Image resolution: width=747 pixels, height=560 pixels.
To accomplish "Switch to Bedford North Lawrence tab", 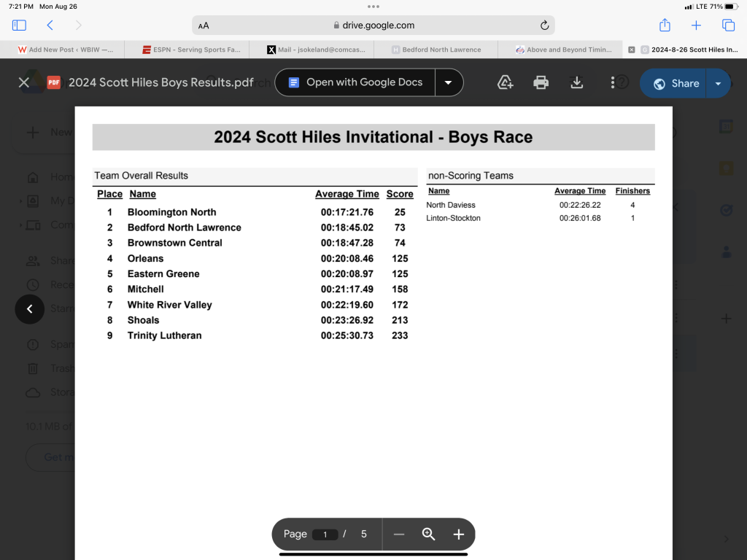I will pyautogui.click(x=436, y=50).
